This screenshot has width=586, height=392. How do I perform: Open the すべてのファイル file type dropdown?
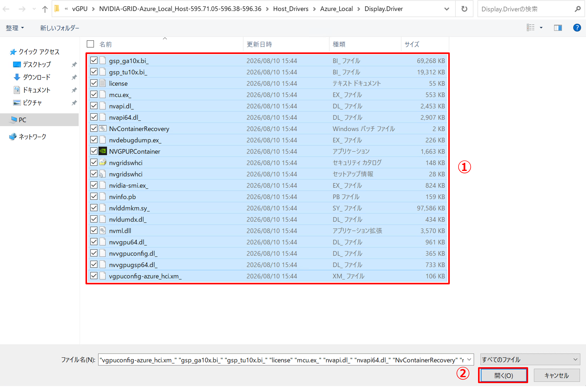tap(530, 360)
